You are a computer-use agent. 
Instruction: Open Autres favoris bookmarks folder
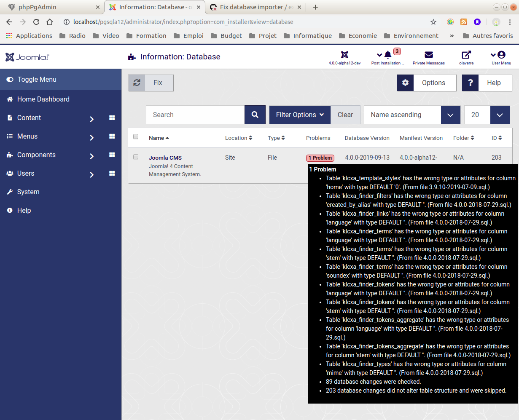[488, 36]
